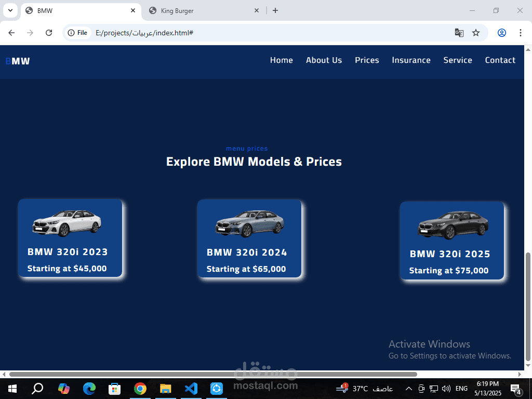Switch to Visual Studio Code in taskbar
This screenshot has height=399, width=532.
tap(191, 389)
